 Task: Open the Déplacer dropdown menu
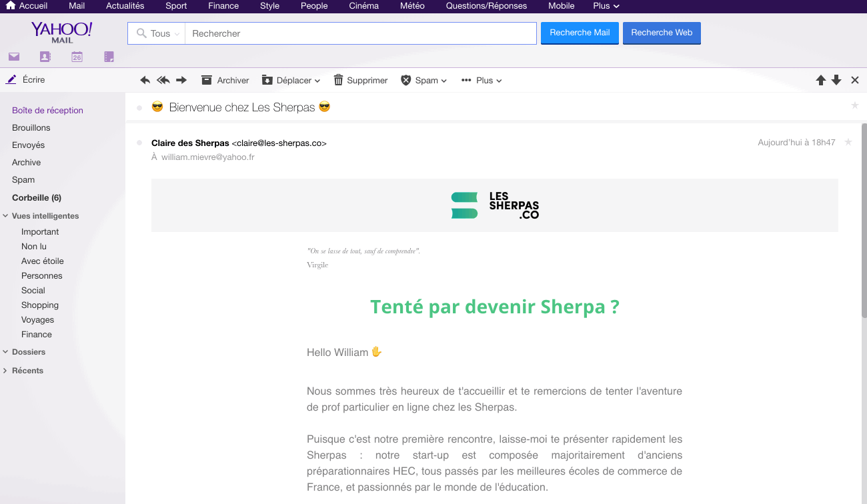[x=291, y=80]
